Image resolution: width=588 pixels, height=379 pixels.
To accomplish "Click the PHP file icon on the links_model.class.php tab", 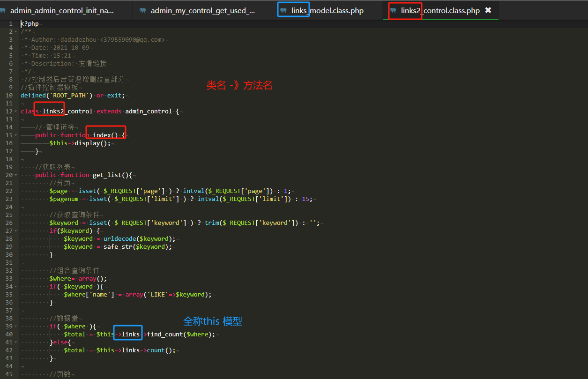I will pyautogui.click(x=283, y=10).
